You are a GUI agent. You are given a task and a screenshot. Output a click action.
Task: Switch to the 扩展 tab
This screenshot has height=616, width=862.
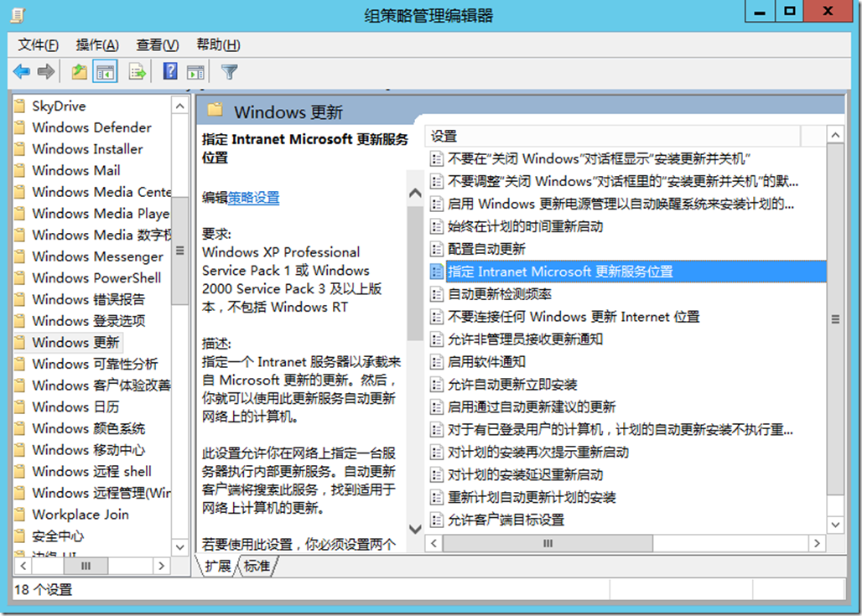(x=218, y=566)
